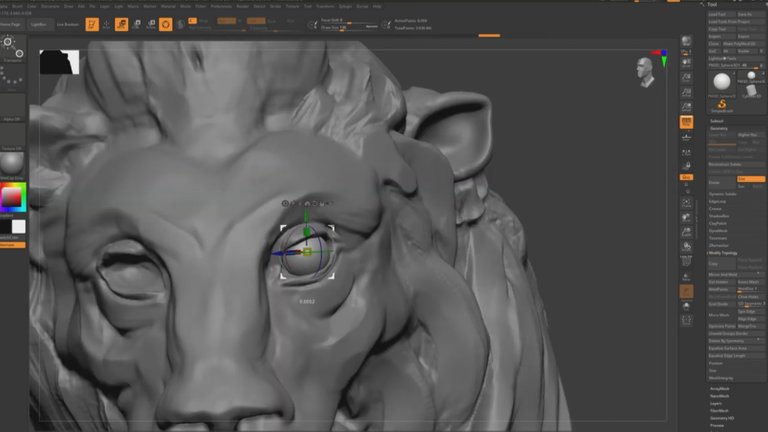Toggle the Floor grid button
The width and height of the screenshot is (768, 432).
pyautogui.click(x=687, y=138)
